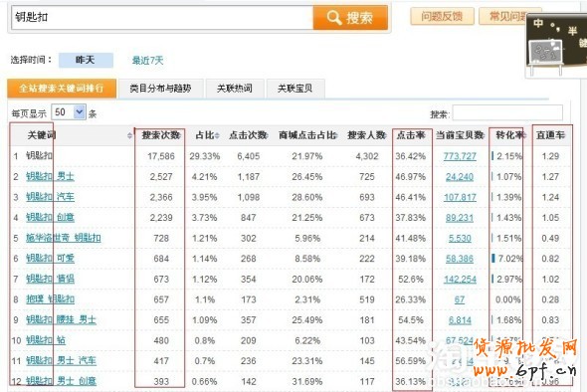Image resolution: width=587 pixels, height=392 pixels.
Task: Click click-rate value 56.59%
Action: [411, 361]
